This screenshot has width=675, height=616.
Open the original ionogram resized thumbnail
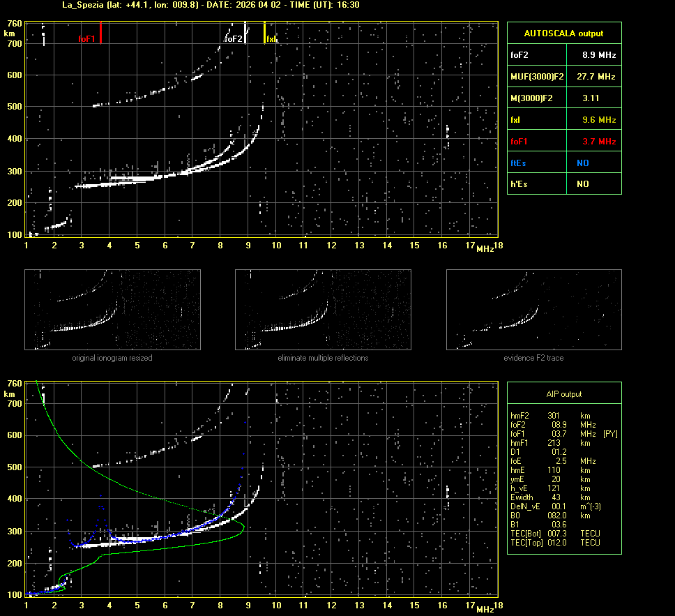[x=112, y=310]
